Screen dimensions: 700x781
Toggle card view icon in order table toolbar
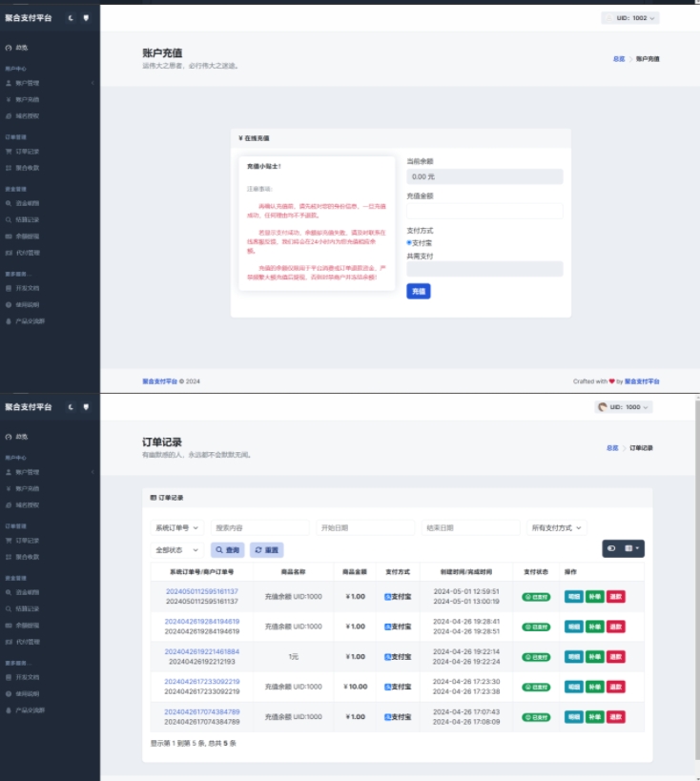[x=612, y=548]
